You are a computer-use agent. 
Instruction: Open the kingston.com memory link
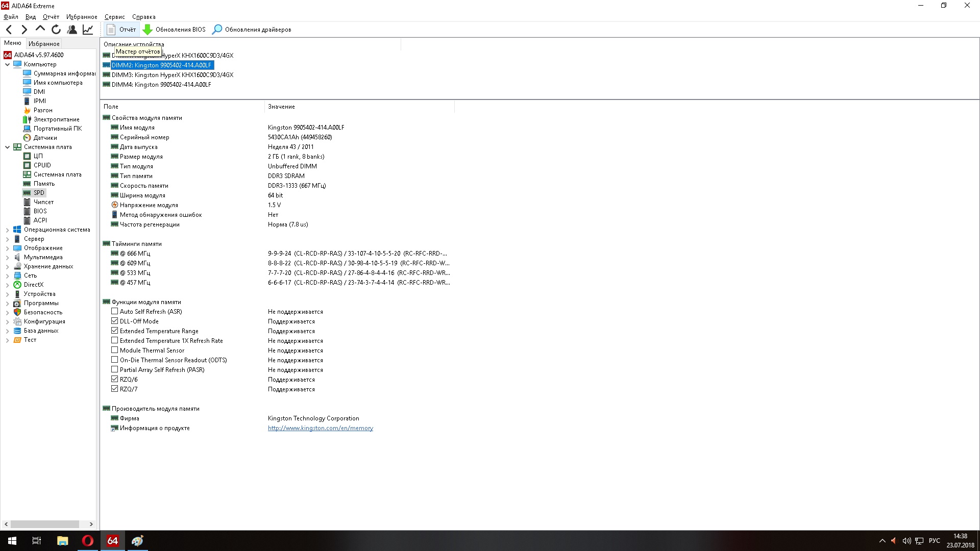[x=320, y=428]
